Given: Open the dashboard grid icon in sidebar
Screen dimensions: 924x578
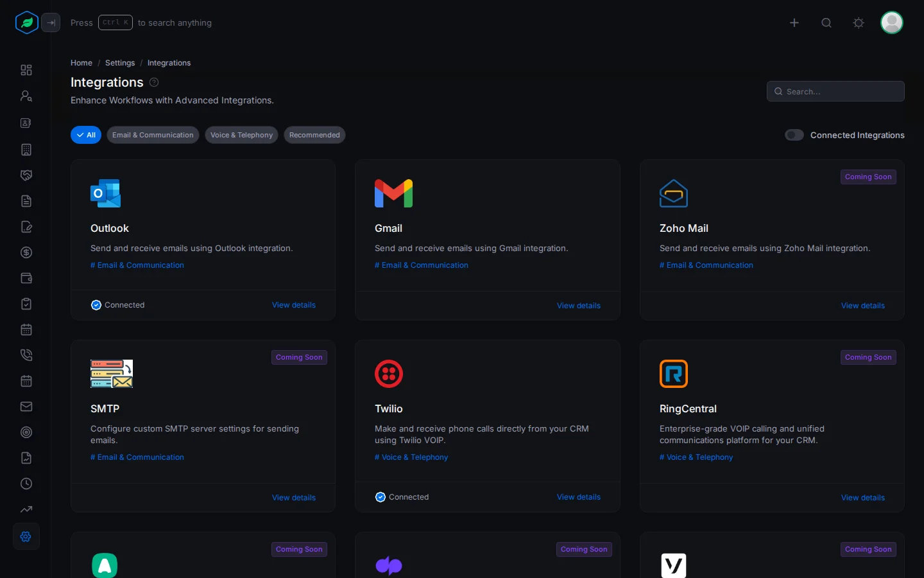Looking at the screenshot, I should 26,70.
